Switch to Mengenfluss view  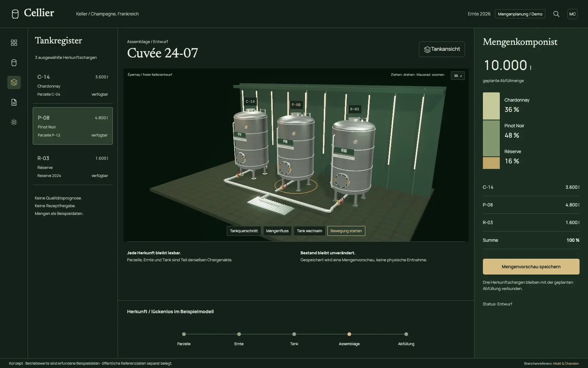(277, 231)
